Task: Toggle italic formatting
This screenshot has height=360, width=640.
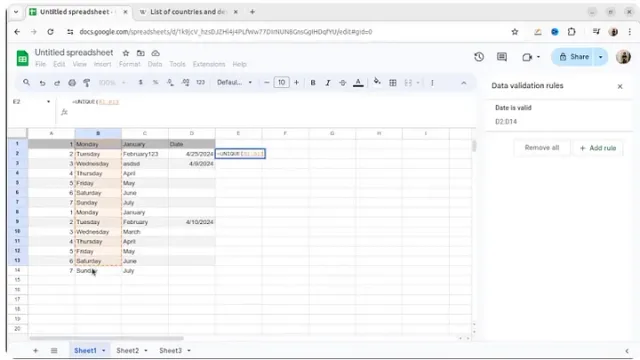Action: (327, 83)
